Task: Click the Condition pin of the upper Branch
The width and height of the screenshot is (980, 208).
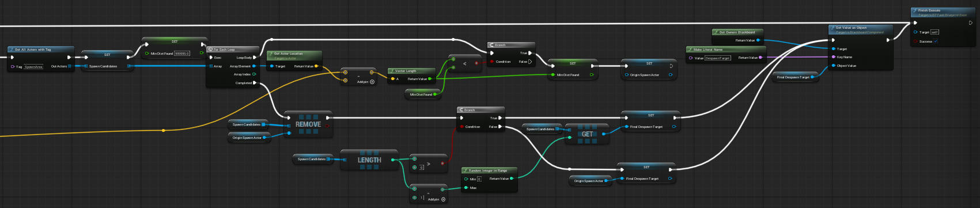Action: [491, 62]
